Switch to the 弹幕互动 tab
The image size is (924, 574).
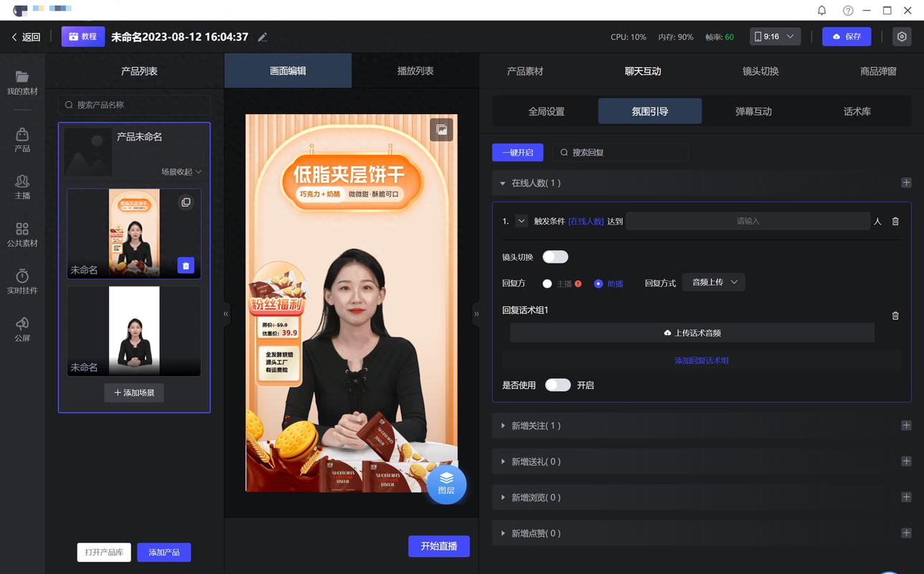point(753,111)
